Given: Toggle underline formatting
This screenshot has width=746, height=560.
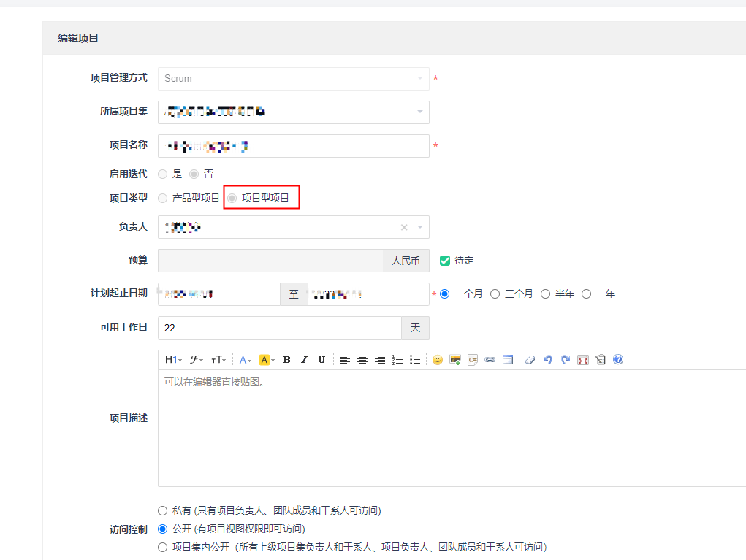Looking at the screenshot, I should pyautogui.click(x=321, y=360).
